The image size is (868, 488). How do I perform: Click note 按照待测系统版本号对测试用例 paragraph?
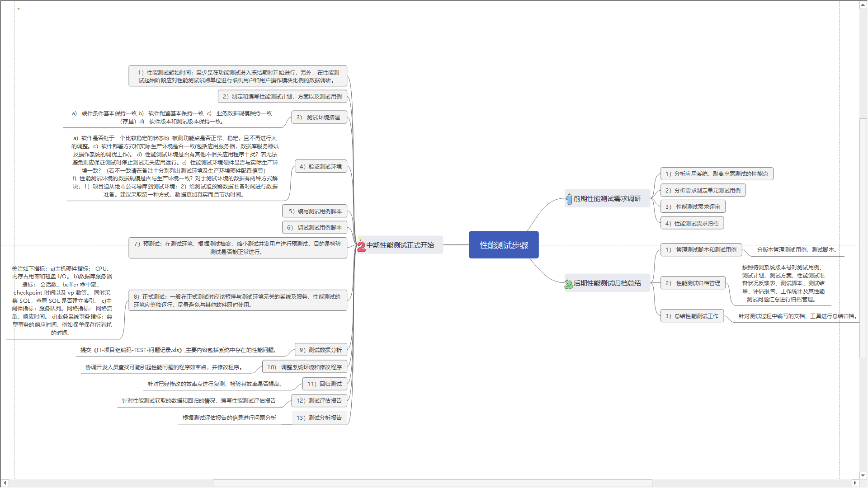(x=783, y=283)
